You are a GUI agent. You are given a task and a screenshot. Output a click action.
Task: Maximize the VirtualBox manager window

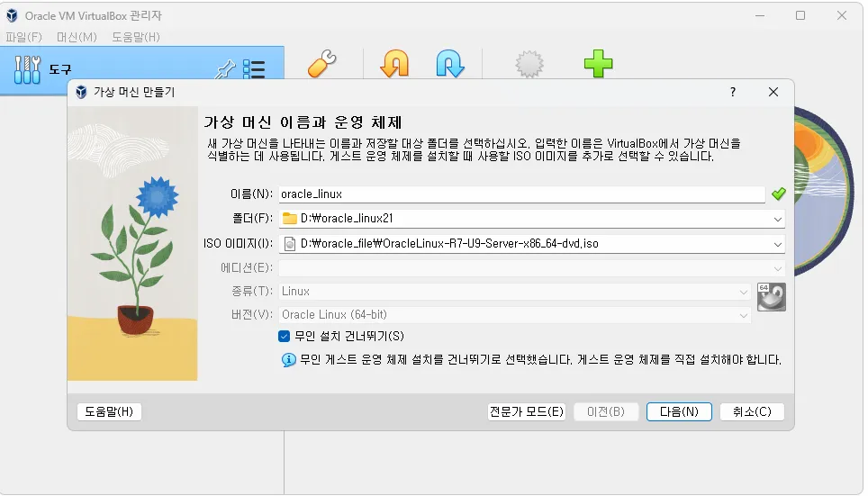800,15
